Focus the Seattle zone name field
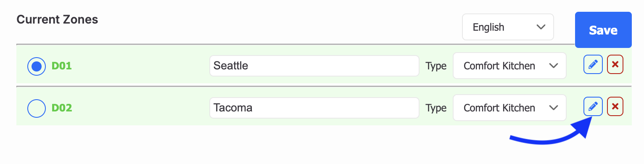 click(314, 66)
